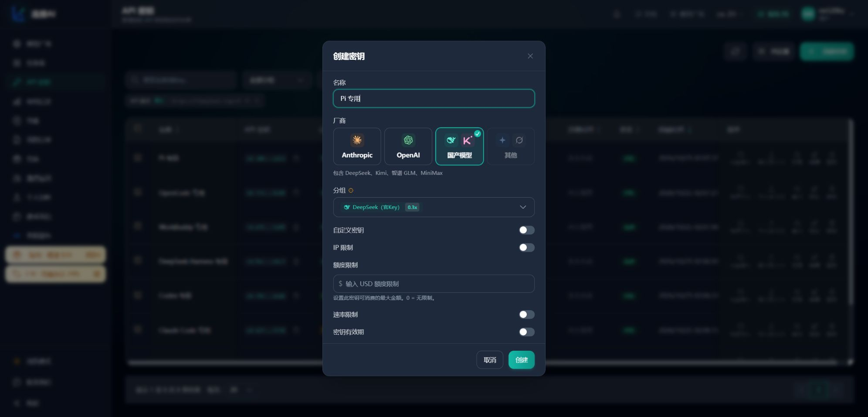Click the 取消 button
The height and width of the screenshot is (417, 868).
point(490,360)
